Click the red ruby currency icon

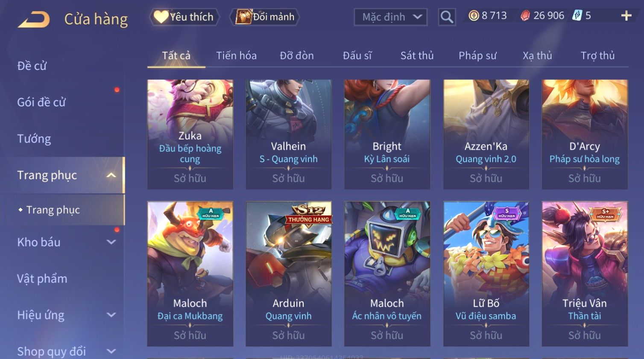click(525, 16)
